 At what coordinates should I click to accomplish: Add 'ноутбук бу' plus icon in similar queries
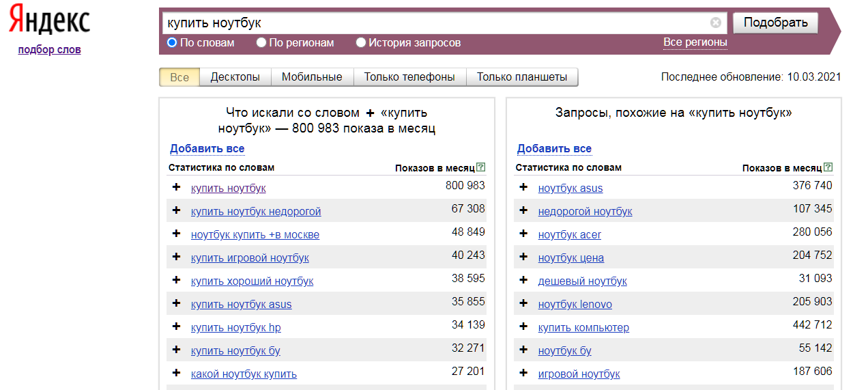pyautogui.click(x=523, y=350)
